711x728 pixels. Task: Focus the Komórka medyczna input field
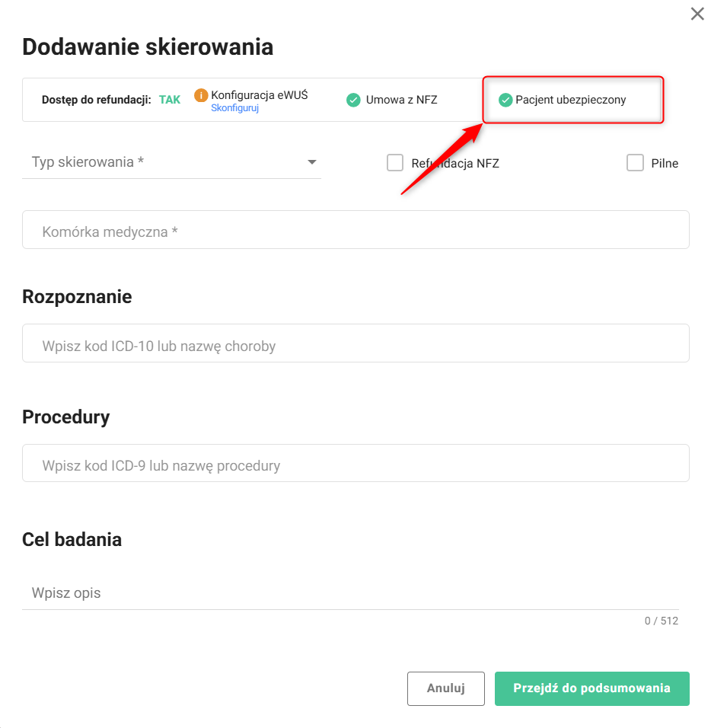[355, 230]
